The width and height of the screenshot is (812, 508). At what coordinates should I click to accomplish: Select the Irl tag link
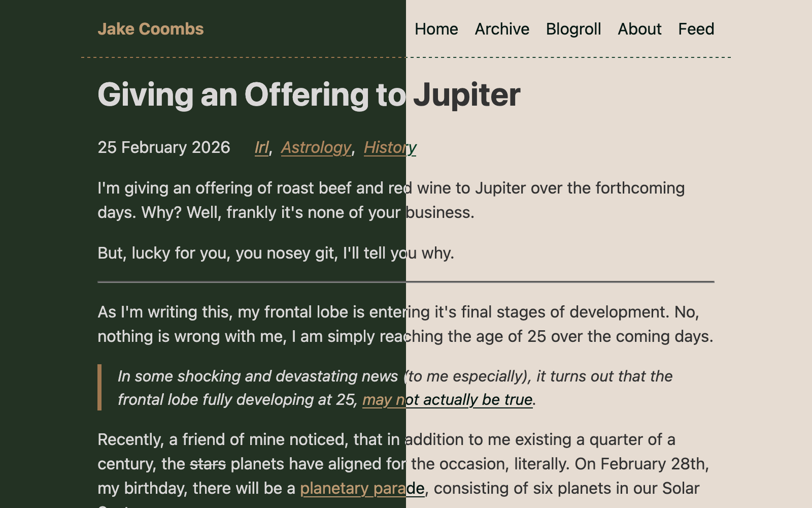[261, 147]
